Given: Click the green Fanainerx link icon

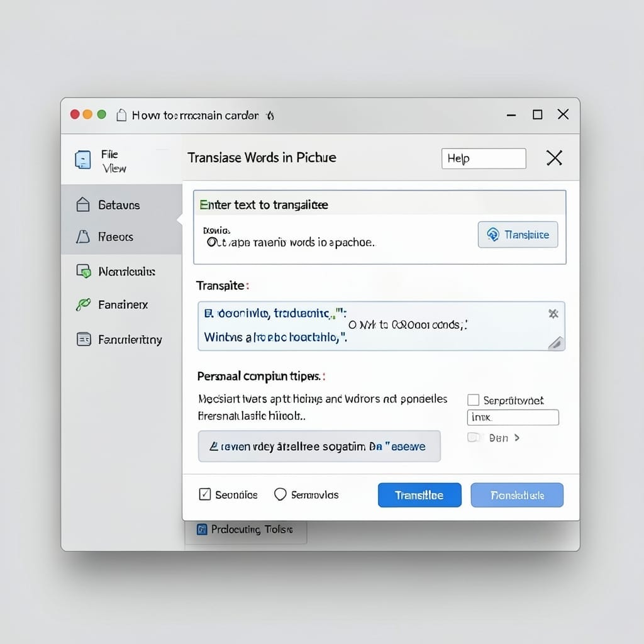Looking at the screenshot, I should coord(83,304).
